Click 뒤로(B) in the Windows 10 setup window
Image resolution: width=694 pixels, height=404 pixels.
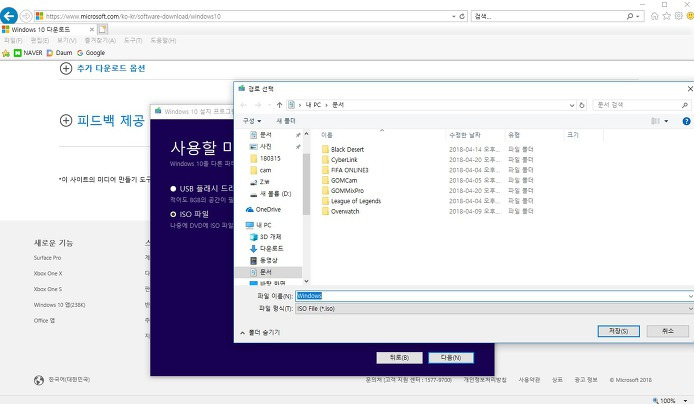coord(399,358)
